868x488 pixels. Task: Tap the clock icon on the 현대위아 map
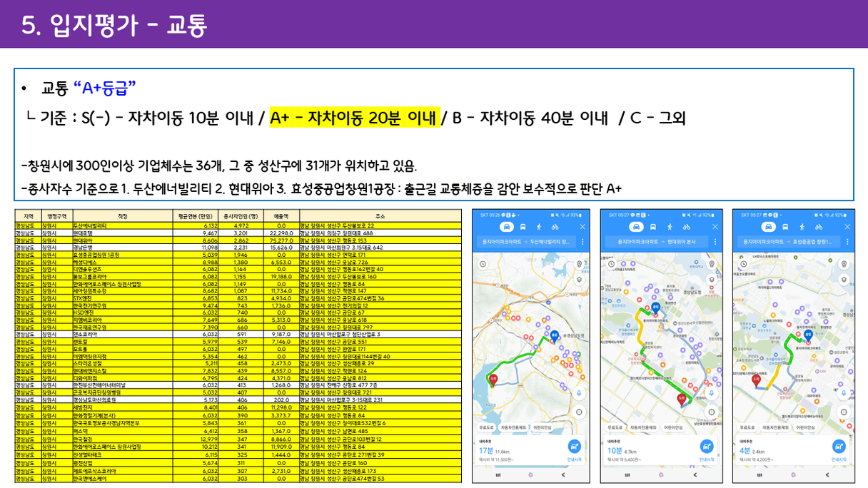click(612, 263)
